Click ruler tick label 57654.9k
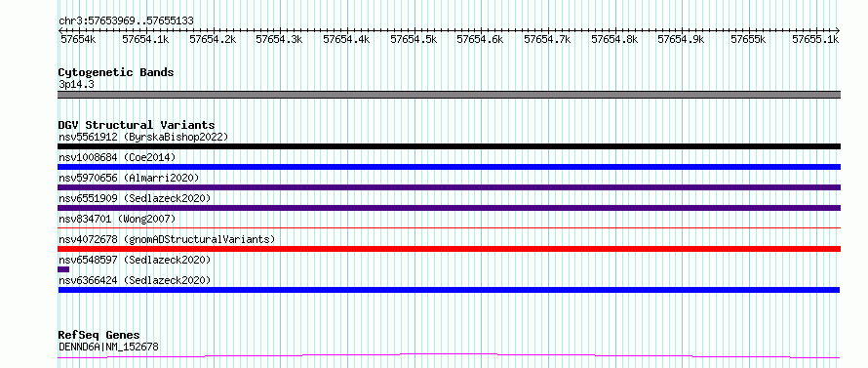Viewport: 868px width, 368px height. [x=681, y=39]
